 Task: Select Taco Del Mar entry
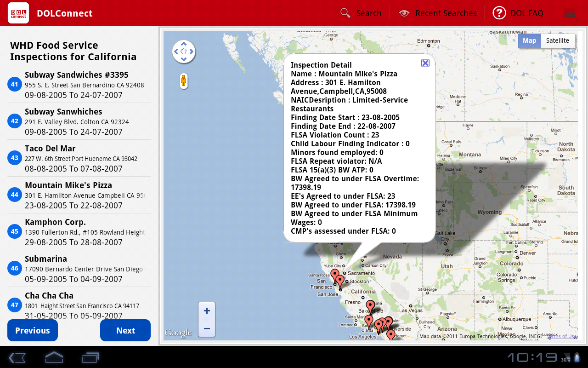79,158
